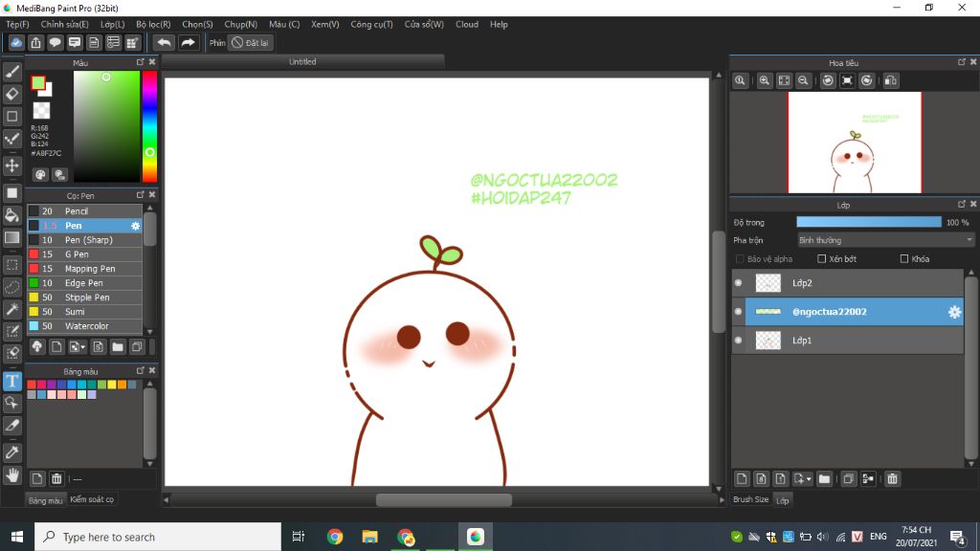Click the Undo arrow in toolbar
The height and width of the screenshot is (551, 980).
click(164, 42)
